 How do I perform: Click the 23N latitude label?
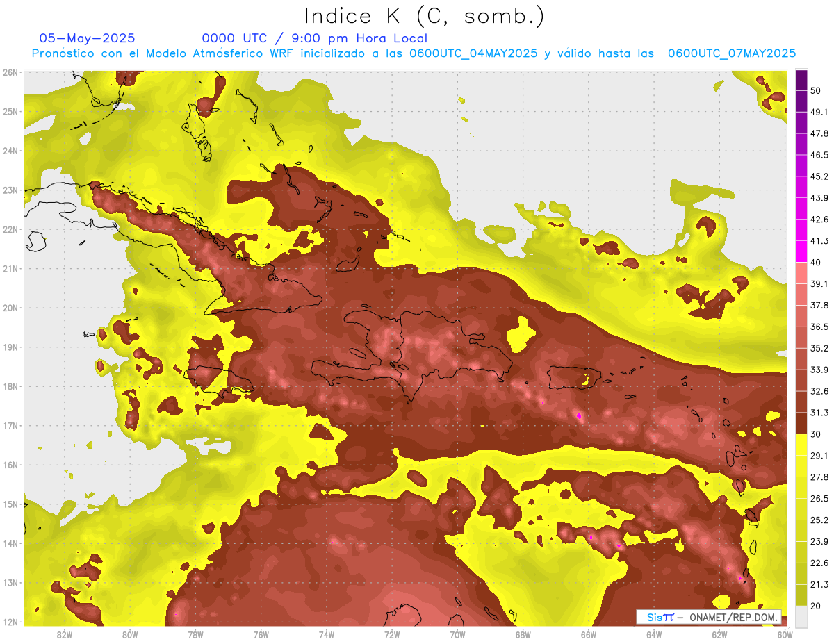coord(10,190)
